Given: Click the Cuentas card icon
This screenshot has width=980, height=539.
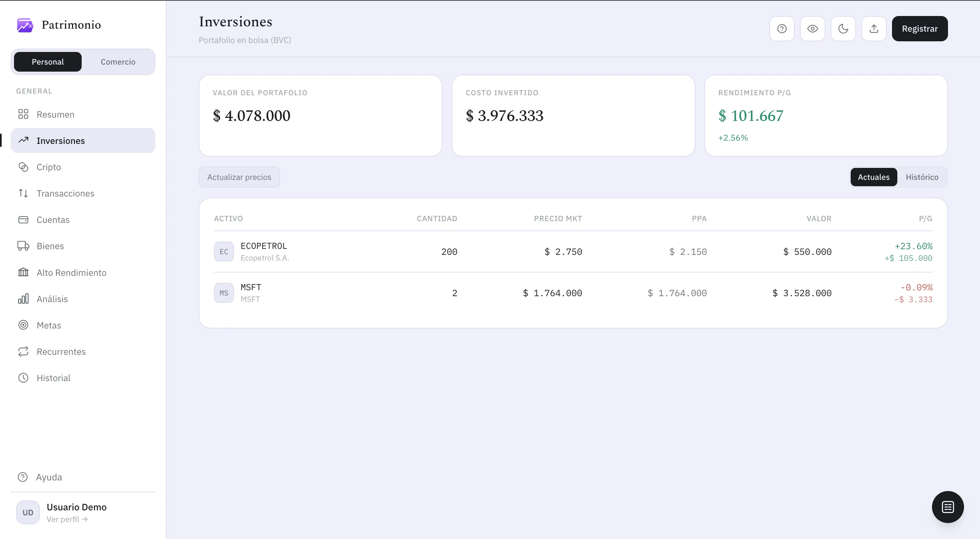Looking at the screenshot, I should tap(23, 219).
